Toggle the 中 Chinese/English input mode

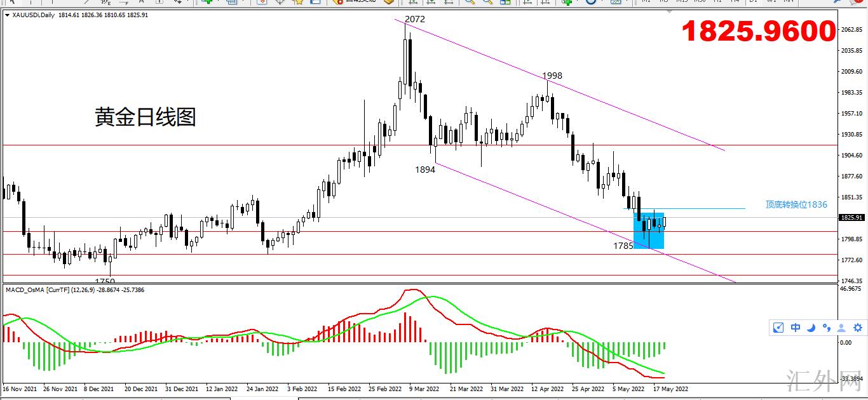[x=796, y=328]
